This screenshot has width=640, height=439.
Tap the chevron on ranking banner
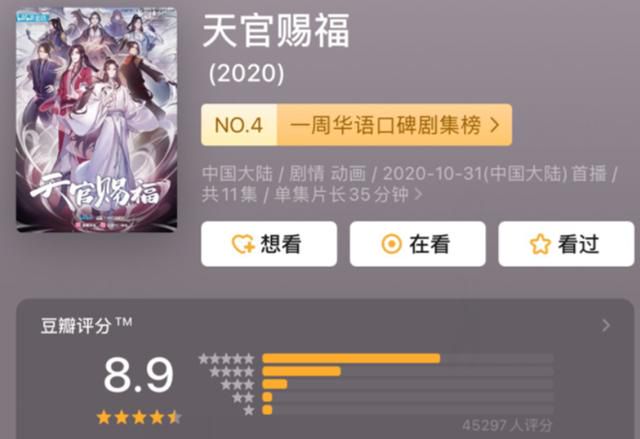click(x=495, y=125)
